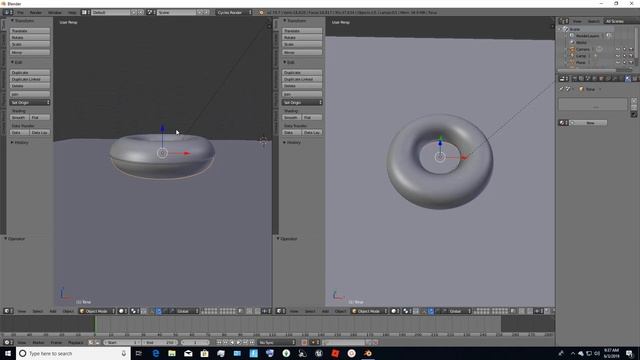This screenshot has width=640, height=360.
Task: Click the Windows Start button
Action: (x=8, y=353)
